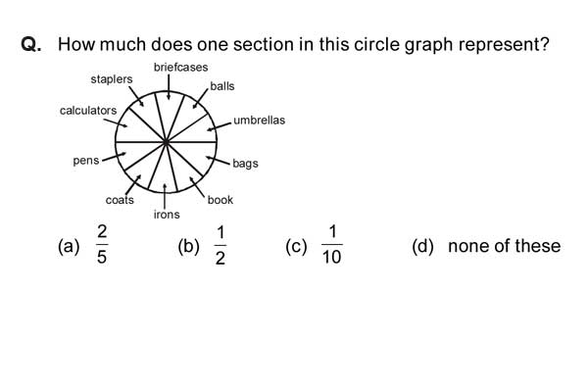
Task: Click the calculators label
Action: coord(88,111)
